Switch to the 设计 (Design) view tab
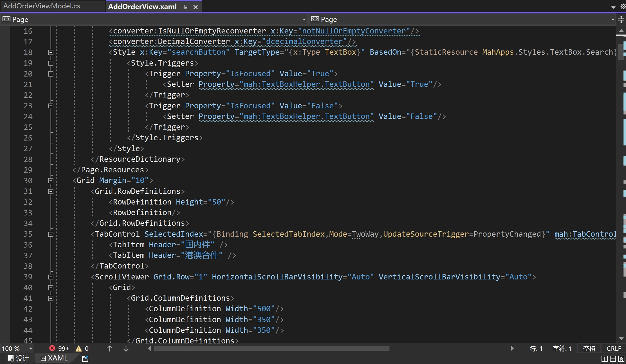 19,358
